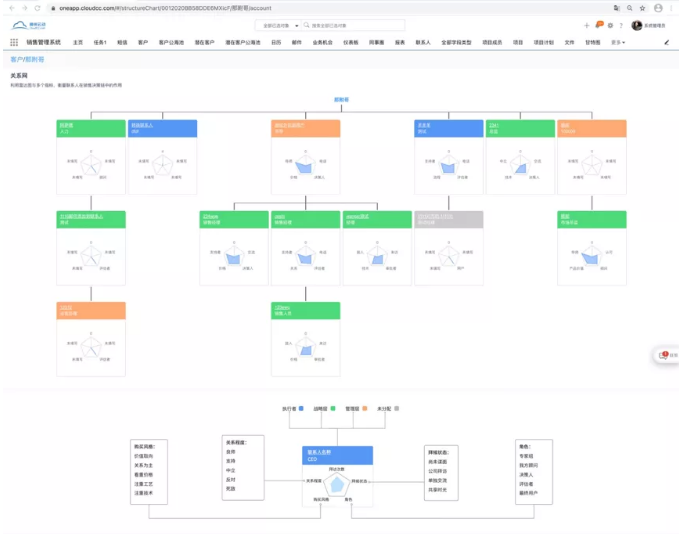Open the floating chat widget on right edge
The image size is (679, 534).
[x=667, y=355]
